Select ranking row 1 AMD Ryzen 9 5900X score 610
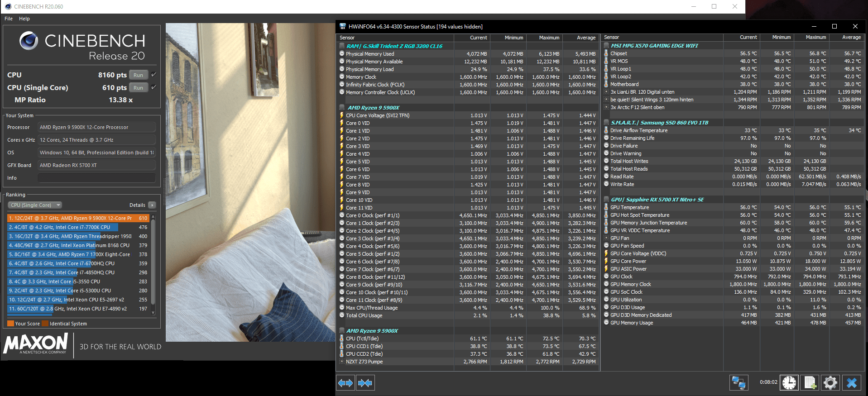This screenshot has width=868, height=396. [x=78, y=218]
